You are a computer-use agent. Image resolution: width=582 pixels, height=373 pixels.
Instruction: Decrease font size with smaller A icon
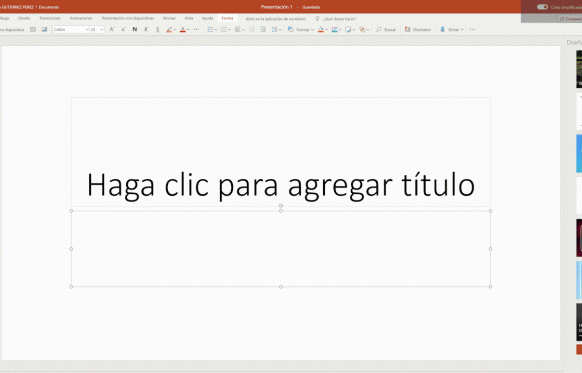[x=123, y=29]
